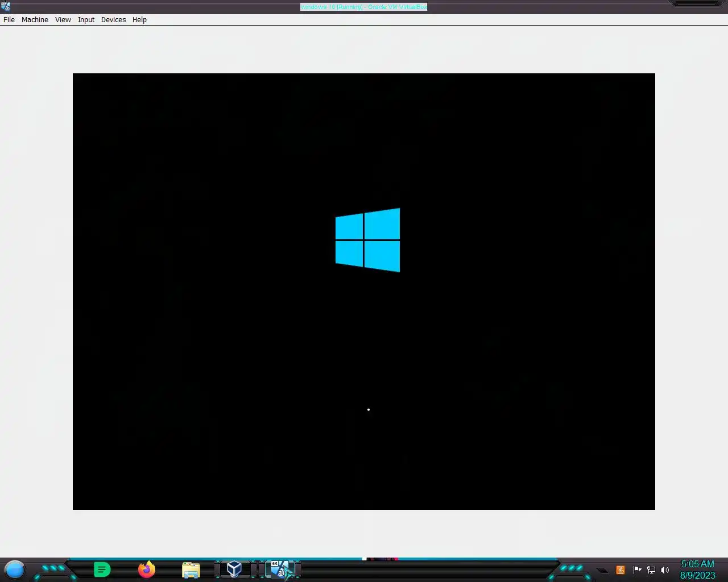Open the Input menu
The image size is (728, 582).
pyautogui.click(x=86, y=19)
